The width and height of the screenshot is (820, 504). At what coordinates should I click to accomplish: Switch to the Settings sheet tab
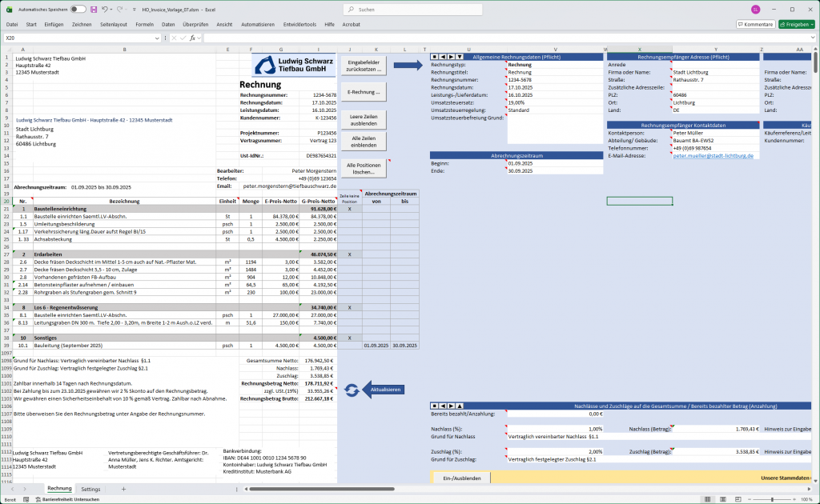[90, 489]
